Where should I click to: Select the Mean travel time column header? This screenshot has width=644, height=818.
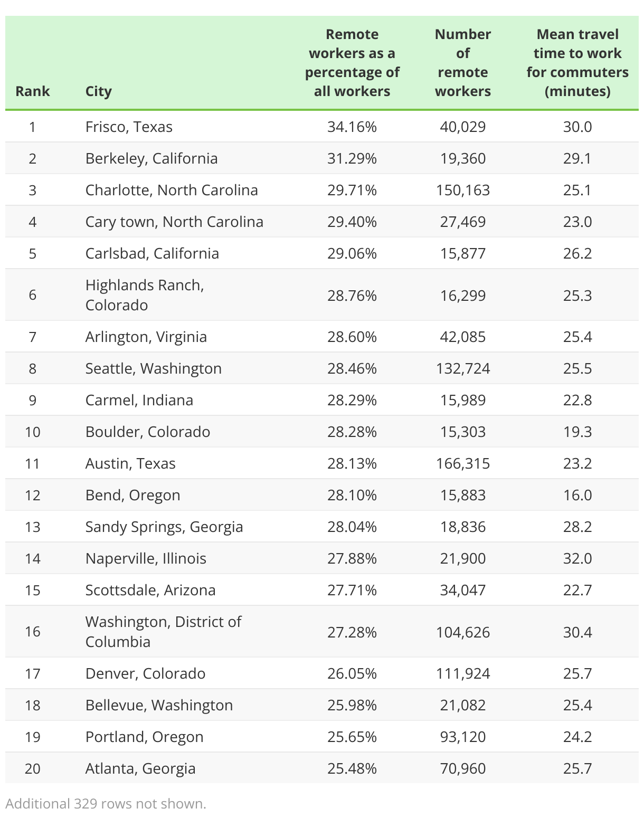(x=577, y=63)
